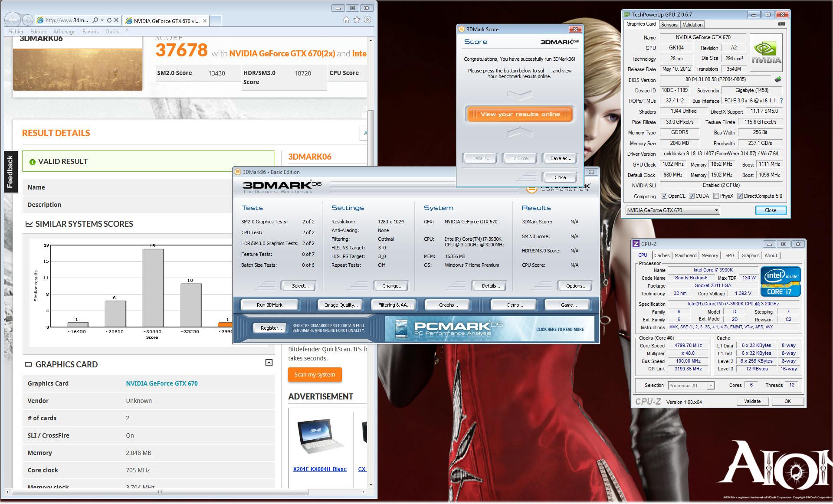This screenshot has height=504, width=833.
Task: Open the Processor #1 selection dropdown
Action: coord(691,385)
